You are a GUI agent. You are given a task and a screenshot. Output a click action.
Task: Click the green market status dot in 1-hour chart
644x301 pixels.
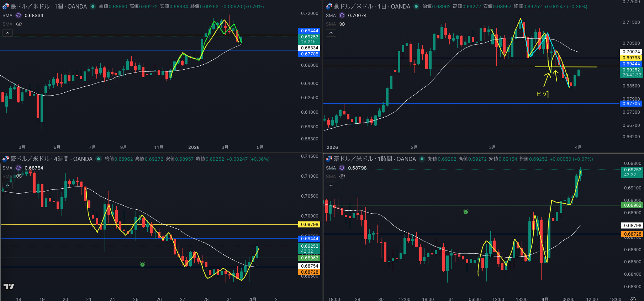coord(422,159)
